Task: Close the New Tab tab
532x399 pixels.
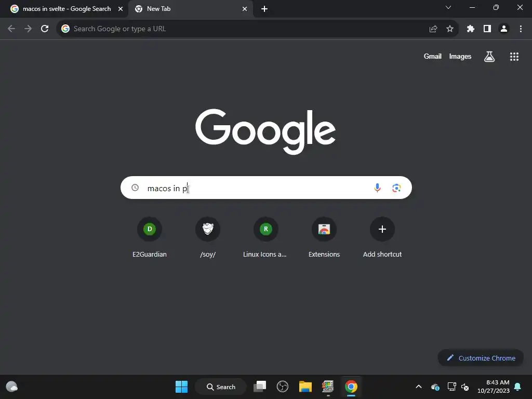Action: (x=245, y=9)
